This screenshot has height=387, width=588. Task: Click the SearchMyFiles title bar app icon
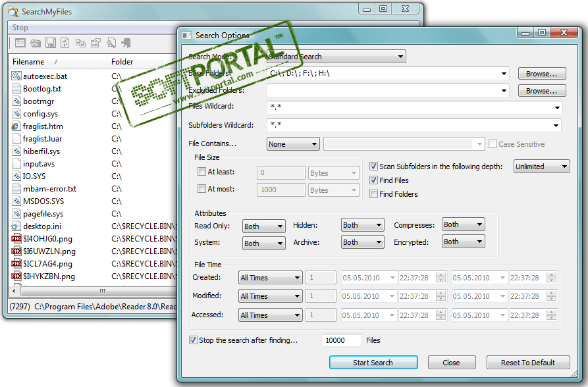[13, 12]
